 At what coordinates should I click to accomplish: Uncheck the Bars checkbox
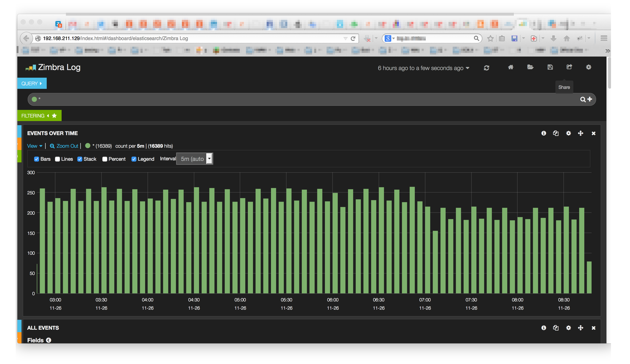pyautogui.click(x=37, y=159)
